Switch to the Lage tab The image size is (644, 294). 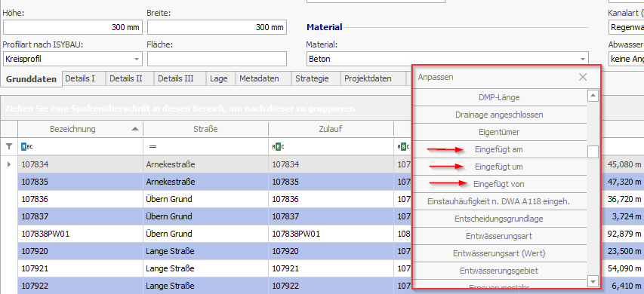point(220,78)
